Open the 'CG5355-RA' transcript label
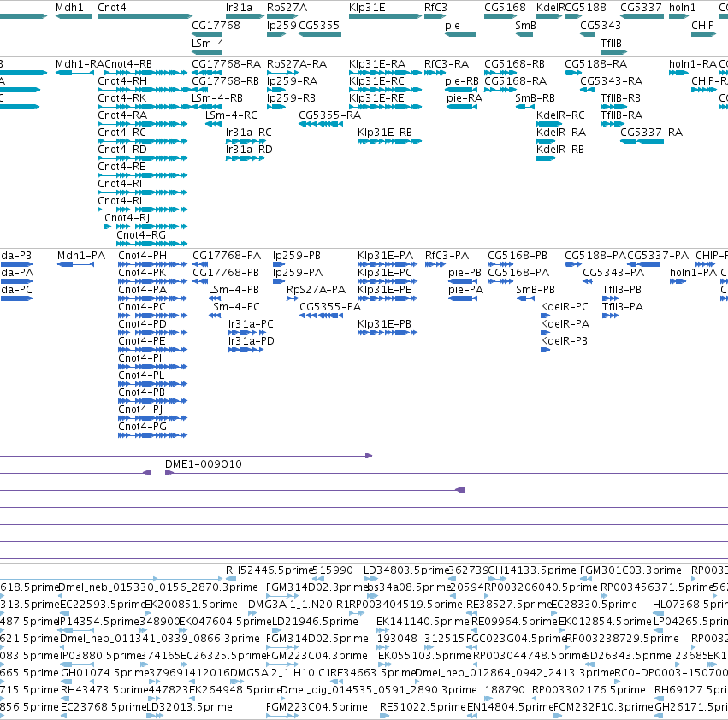Viewport: 728px width, 720px height. (329, 115)
